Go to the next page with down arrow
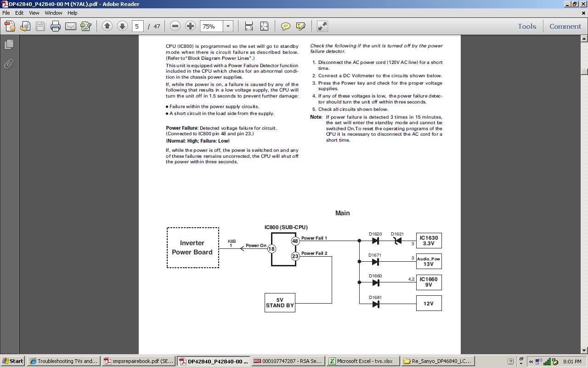588x368 pixels. pos(122,26)
